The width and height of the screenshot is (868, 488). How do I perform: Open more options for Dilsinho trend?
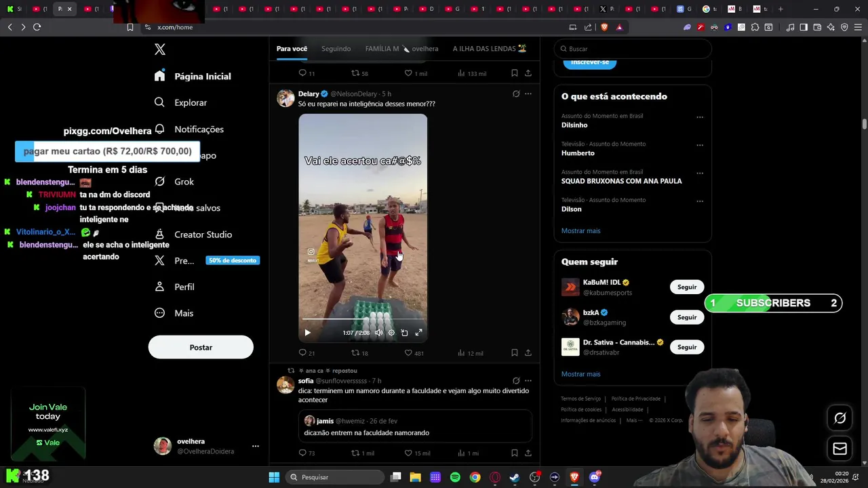(700, 117)
